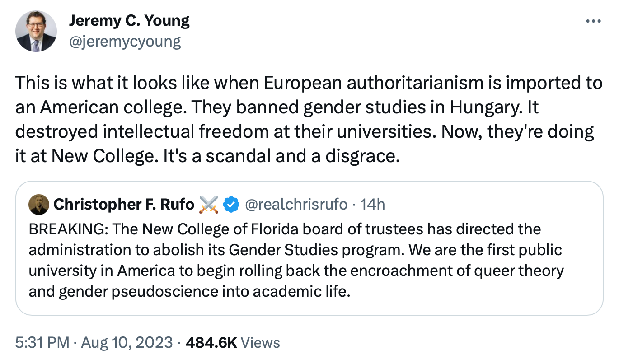Click Jeremy C. Young's profile avatar

(x=36, y=31)
